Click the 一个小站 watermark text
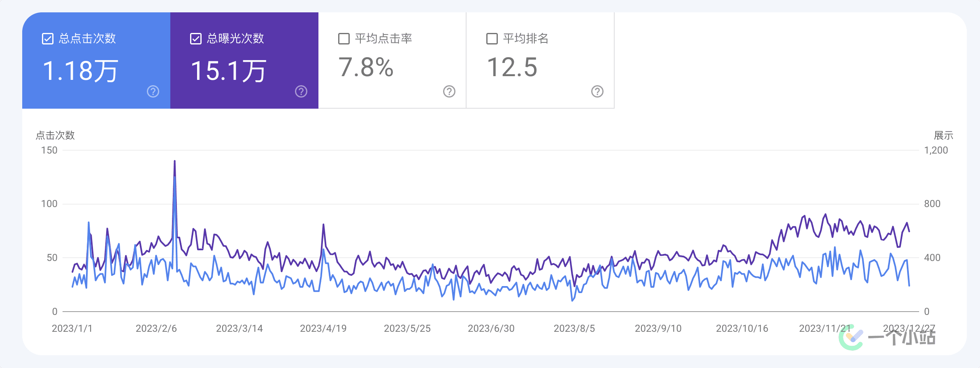980x368 pixels. tap(902, 338)
